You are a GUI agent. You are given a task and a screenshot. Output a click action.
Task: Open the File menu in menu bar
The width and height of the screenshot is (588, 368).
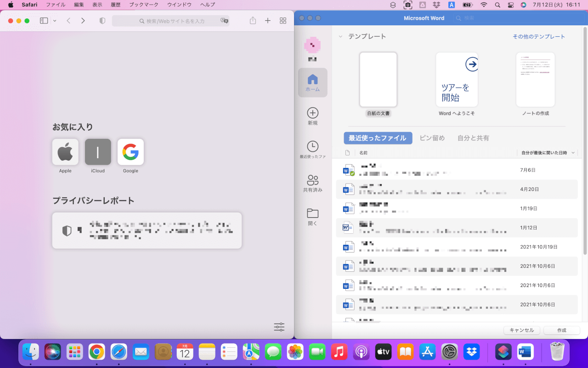[x=56, y=5]
